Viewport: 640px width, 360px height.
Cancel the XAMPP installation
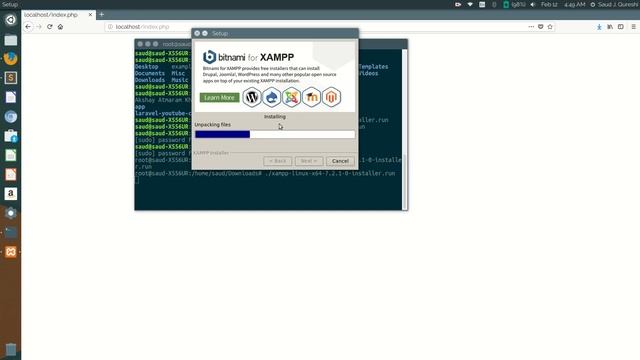(x=340, y=161)
